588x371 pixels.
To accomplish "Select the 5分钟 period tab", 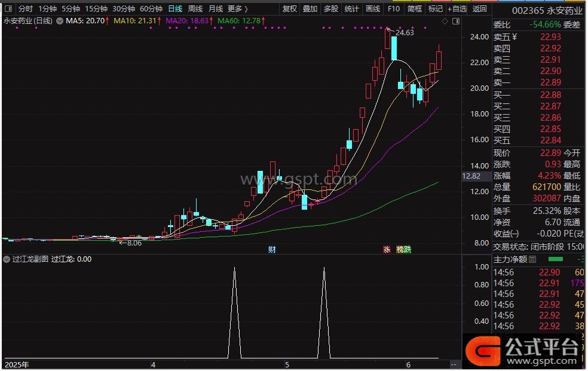I will tap(71, 8).
